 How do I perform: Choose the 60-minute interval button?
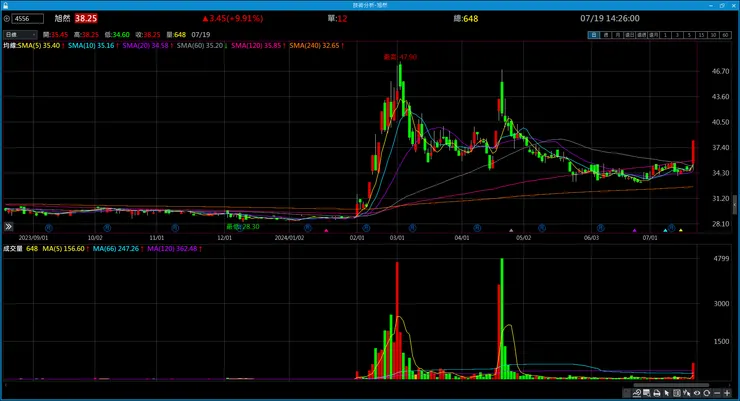click(725, 35)
